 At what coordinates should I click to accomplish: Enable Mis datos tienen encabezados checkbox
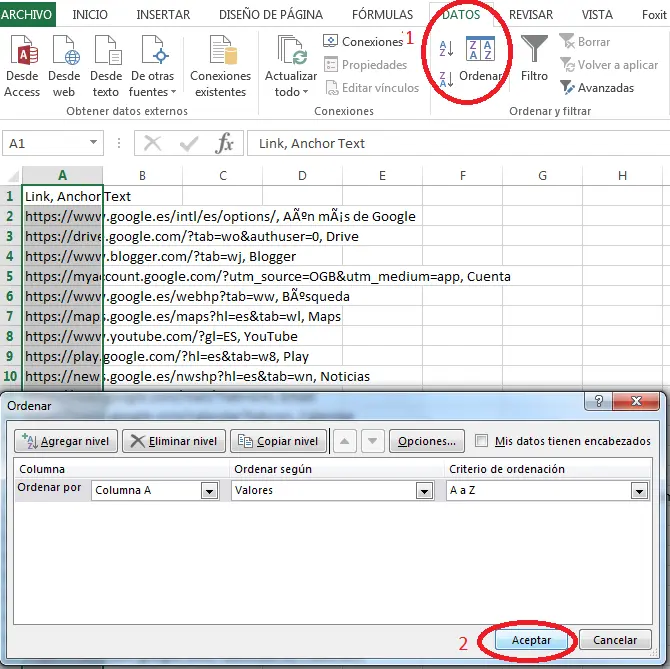(483, 441)
